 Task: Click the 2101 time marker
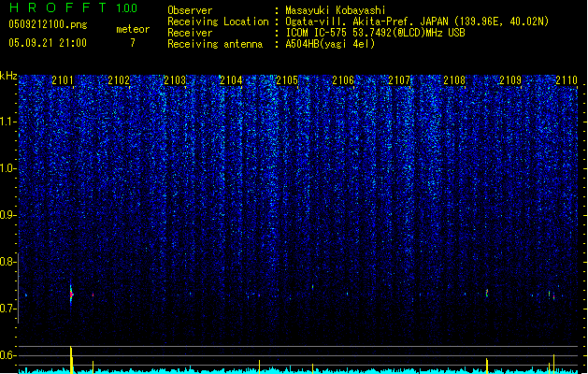63,80
